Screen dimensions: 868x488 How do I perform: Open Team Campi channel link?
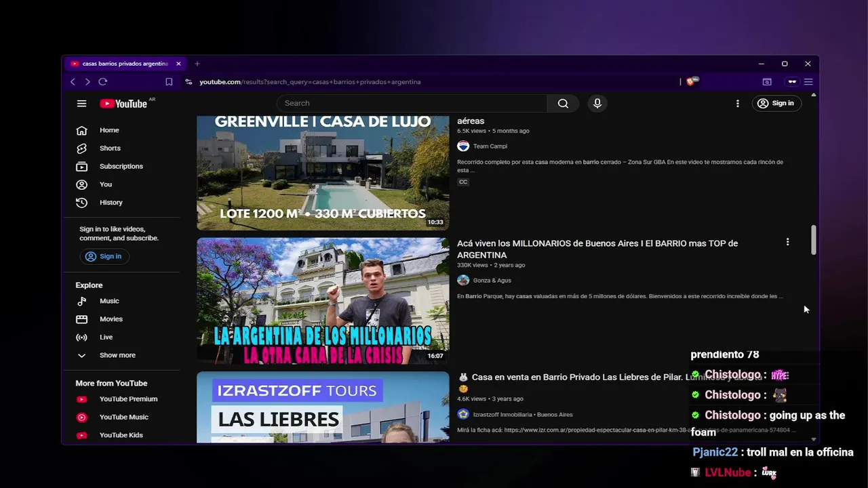(x=490, y=146)
